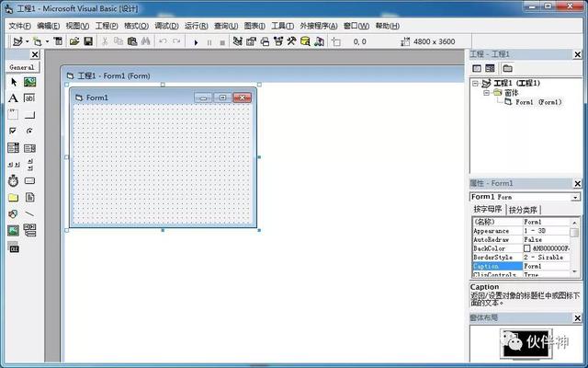
Task: Open the Add Form dropdown arrow
Action: pyautogui.click(x=47, y=41)
